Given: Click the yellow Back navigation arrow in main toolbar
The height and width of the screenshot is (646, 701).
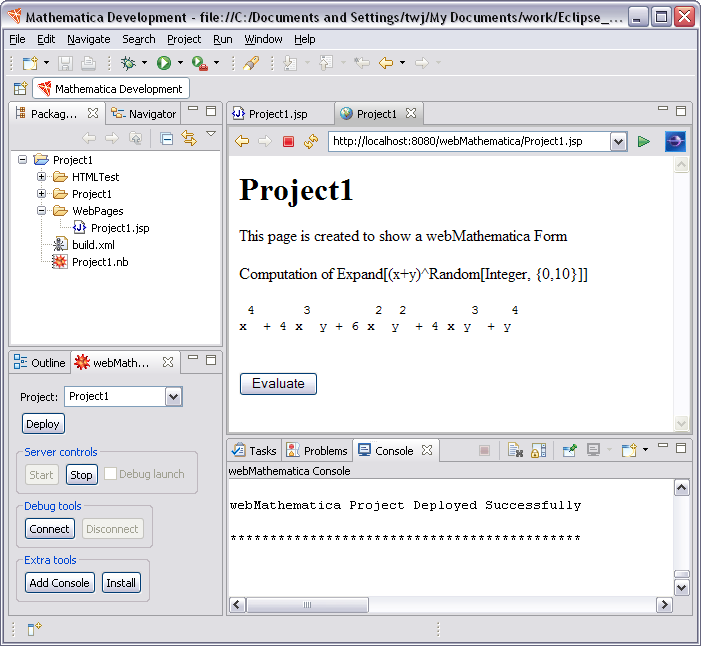Looking at the screenshot, I should coord(385,63).
